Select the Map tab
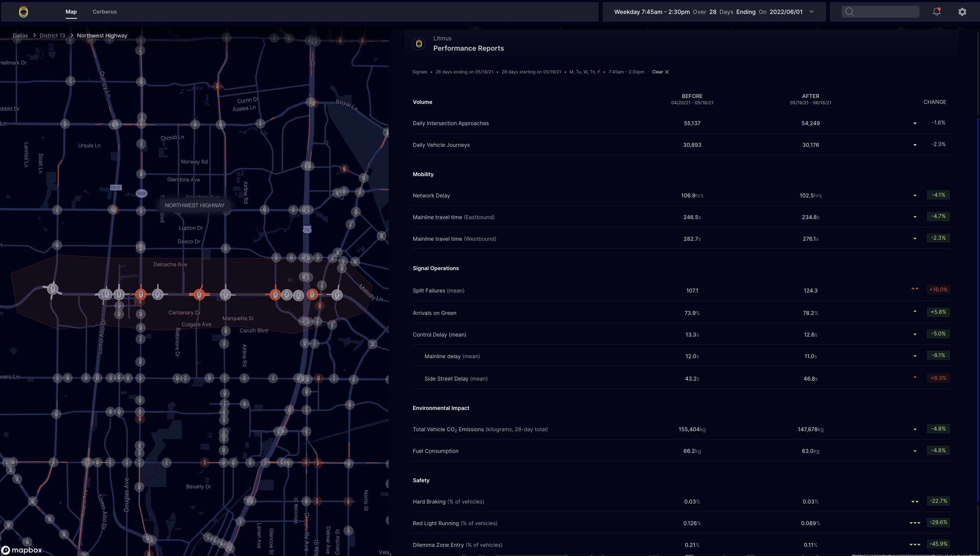 pyautogui.click(x=71, y=12)
